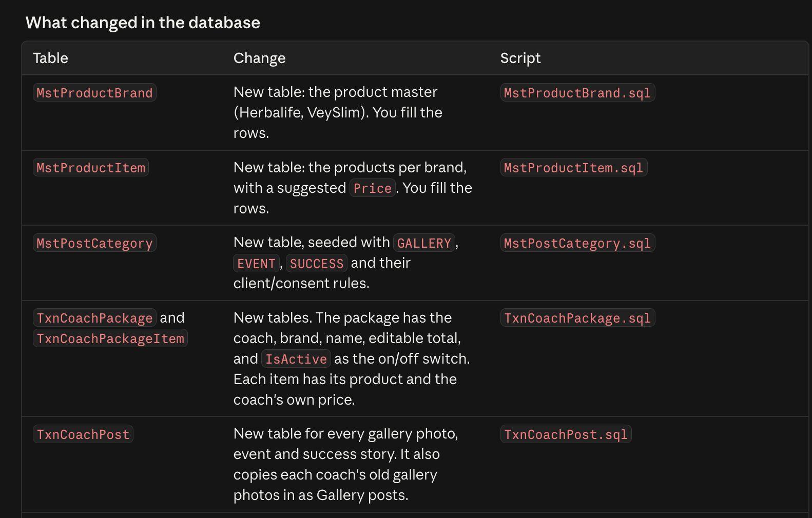Screen dimensions: 812x518
Task: Select the MstProductBrand table name cell
Action: [94, 93]
